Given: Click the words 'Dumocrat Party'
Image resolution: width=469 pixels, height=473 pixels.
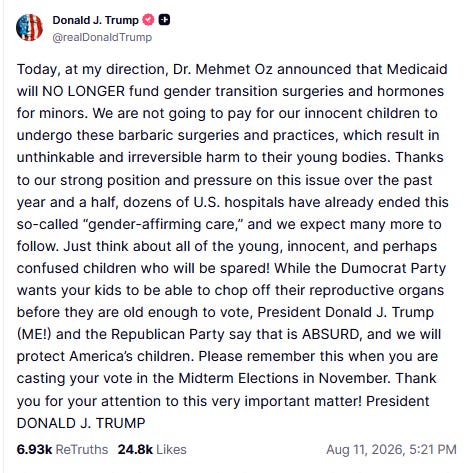Looking at the screenshot, I should 393,268.
